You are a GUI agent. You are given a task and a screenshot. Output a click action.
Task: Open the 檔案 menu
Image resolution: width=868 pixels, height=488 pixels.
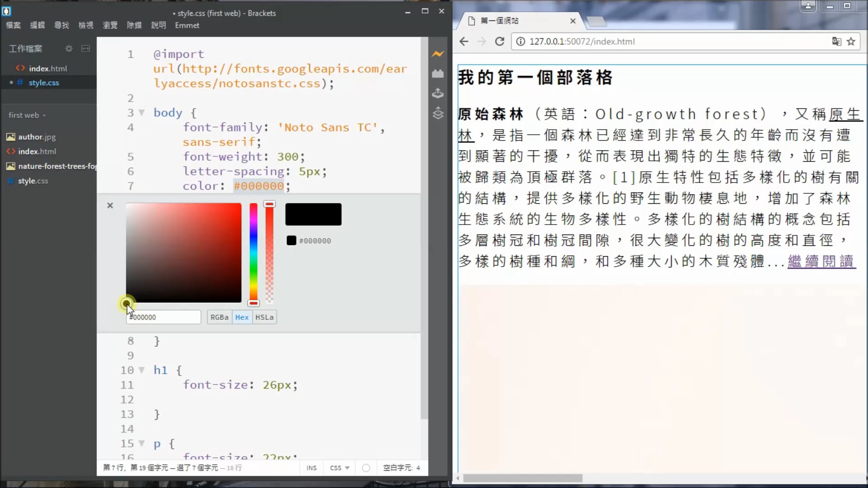point(13,25)
